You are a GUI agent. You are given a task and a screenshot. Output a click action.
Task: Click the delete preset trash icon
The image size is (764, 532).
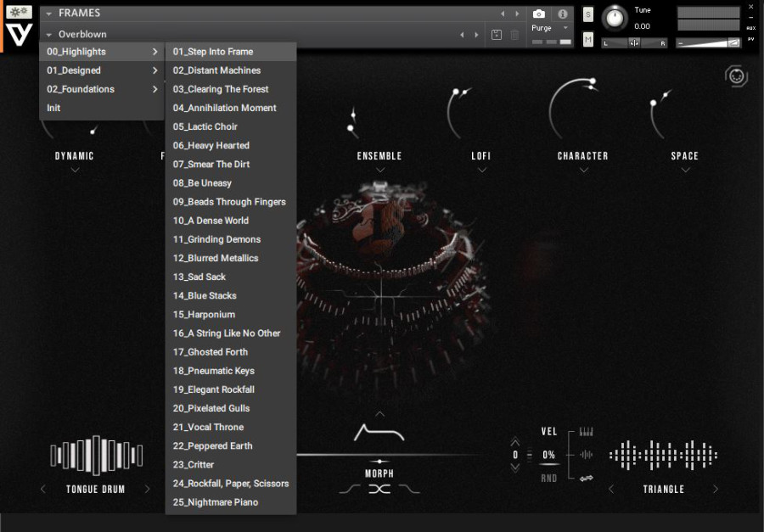[514, 35]
